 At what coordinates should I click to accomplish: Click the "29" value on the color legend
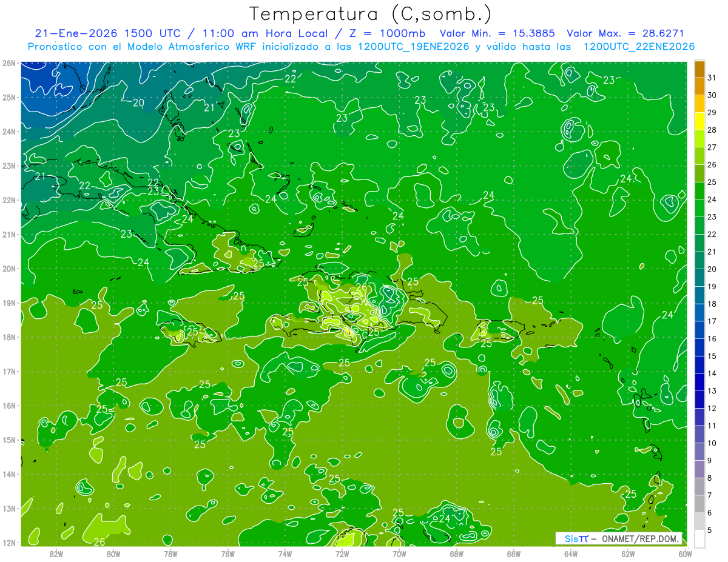pos(712,112)
